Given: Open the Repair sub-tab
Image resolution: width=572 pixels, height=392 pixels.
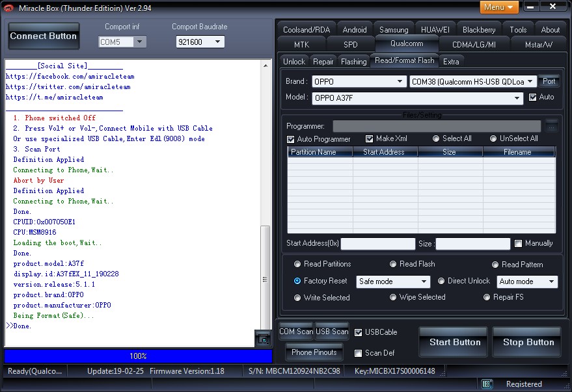Looking at the screenshot, I should point(323,62).
